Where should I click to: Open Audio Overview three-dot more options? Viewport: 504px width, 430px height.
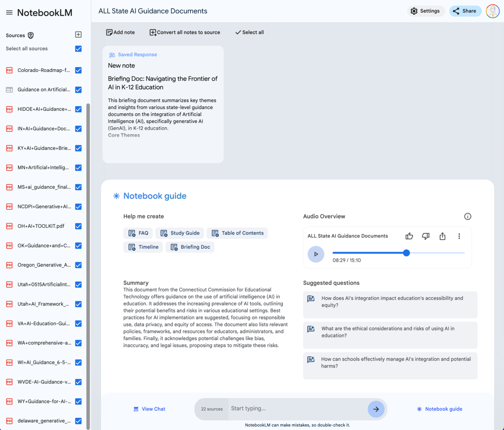point(459,236)
